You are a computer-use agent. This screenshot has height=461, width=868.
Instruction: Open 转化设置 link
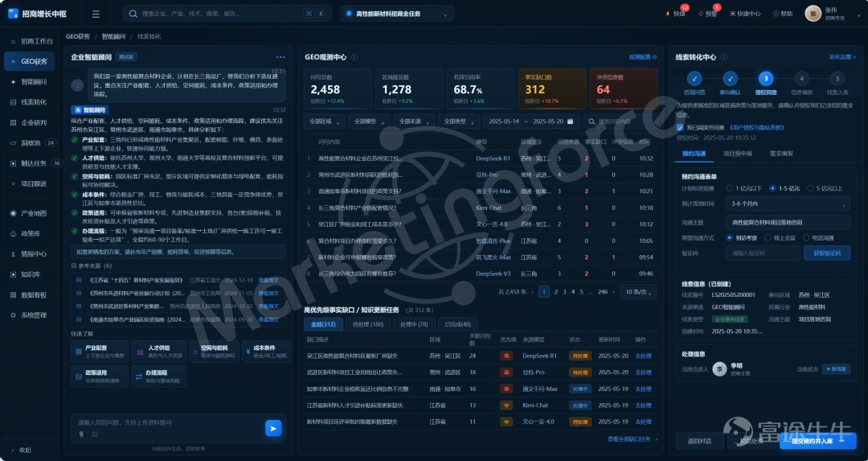(x=842, y=57)
